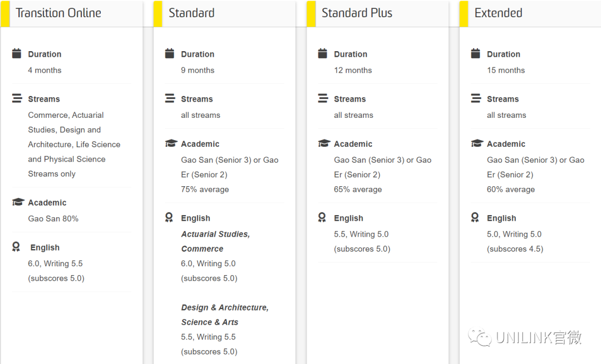Click the graduation cap icon in Standard Plus
The width and height of the screenshot is (601, 364).
(x=324, y=143)
